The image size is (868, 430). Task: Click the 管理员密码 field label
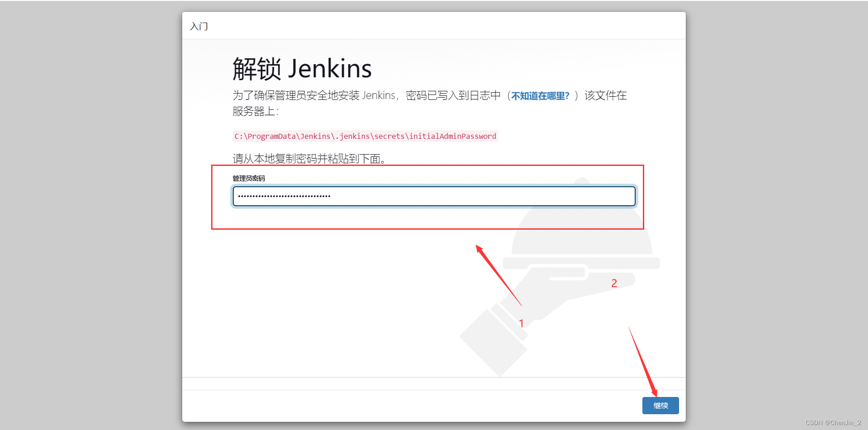(x=249, y=178)
